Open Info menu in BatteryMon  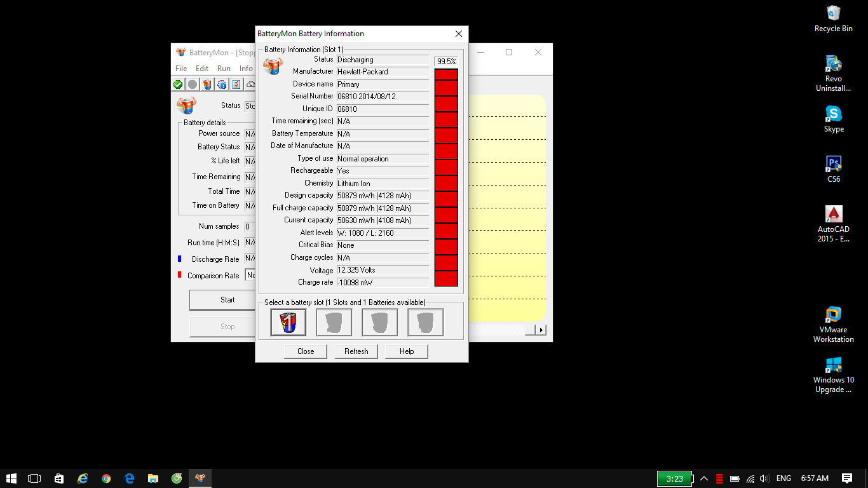246,69
